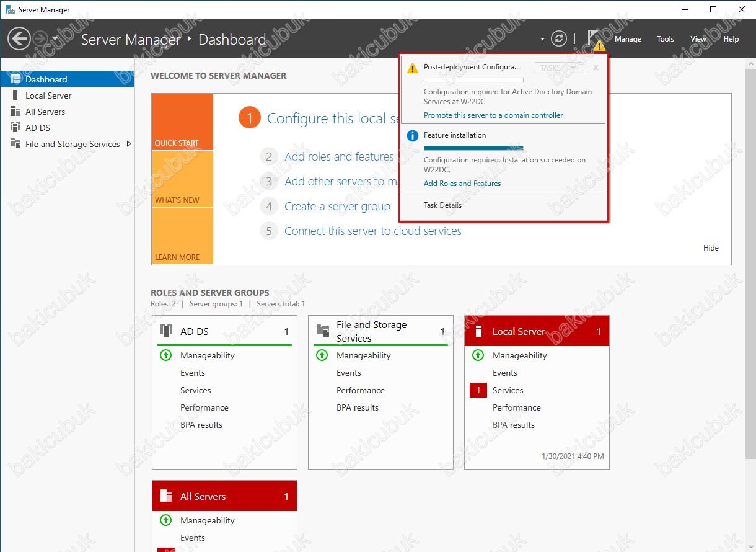Open the Manage menu
The image size is (756, 552).
click(628, 39)
